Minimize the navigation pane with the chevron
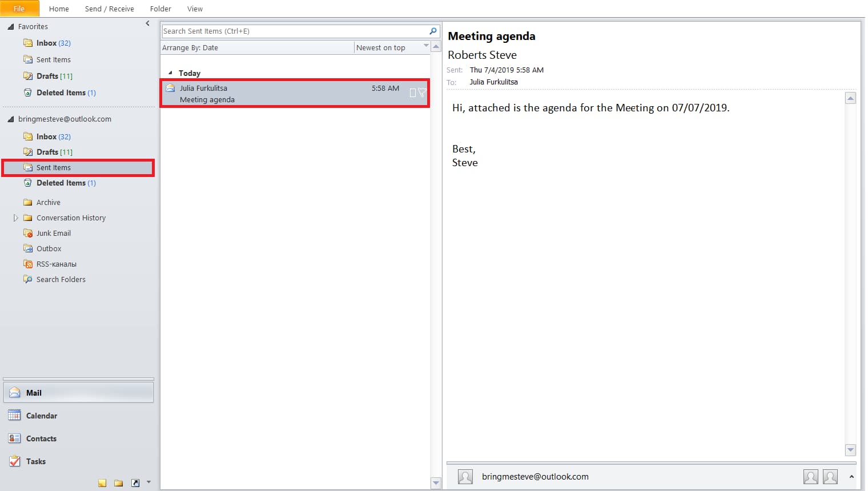868x491 pixels. pos(147,23)
